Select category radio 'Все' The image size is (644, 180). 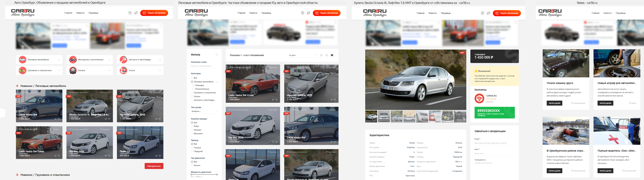click(x=192, y=78)
